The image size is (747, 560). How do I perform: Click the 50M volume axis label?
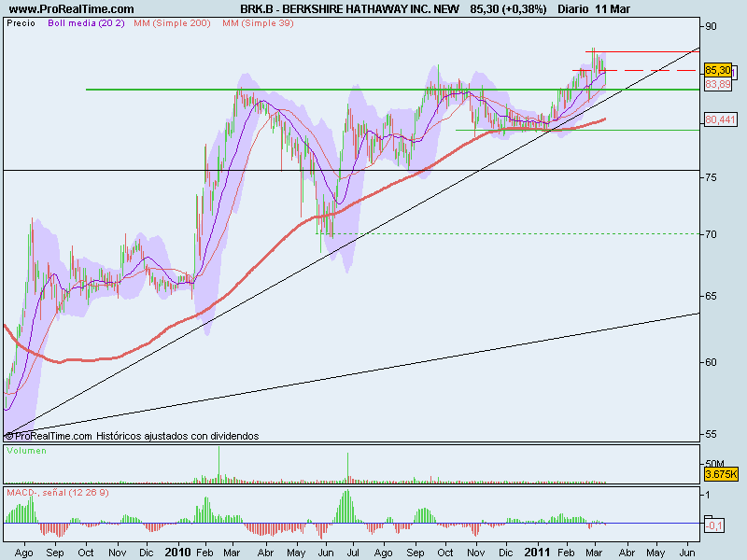714,464
